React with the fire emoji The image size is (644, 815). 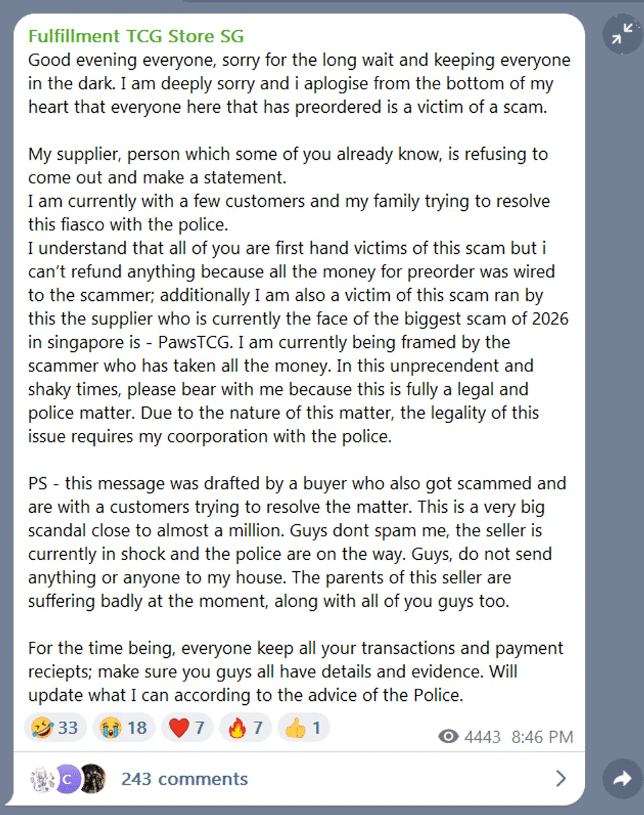click(x=246, y=728)
